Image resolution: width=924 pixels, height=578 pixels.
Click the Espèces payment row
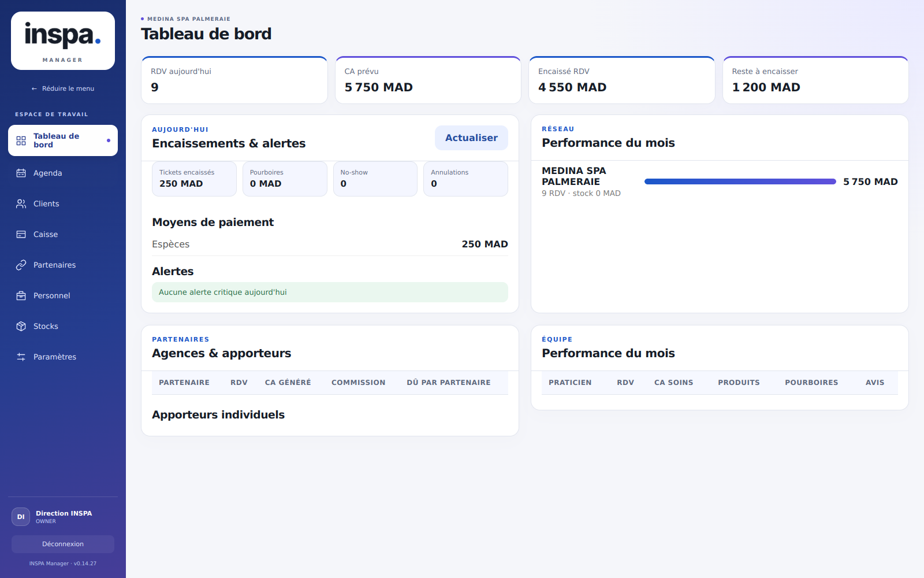coord(330,244)
